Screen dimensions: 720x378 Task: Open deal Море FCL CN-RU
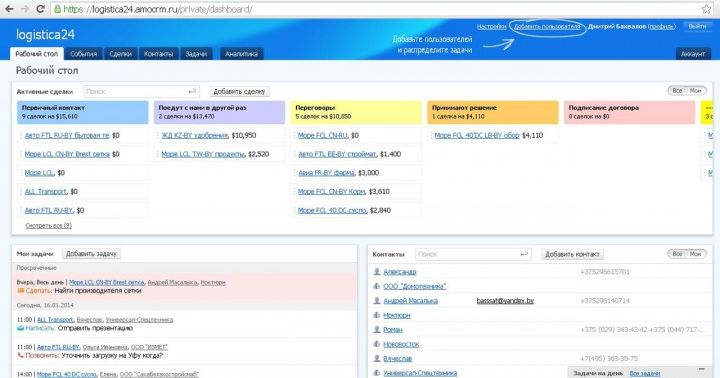pos(323,135)
